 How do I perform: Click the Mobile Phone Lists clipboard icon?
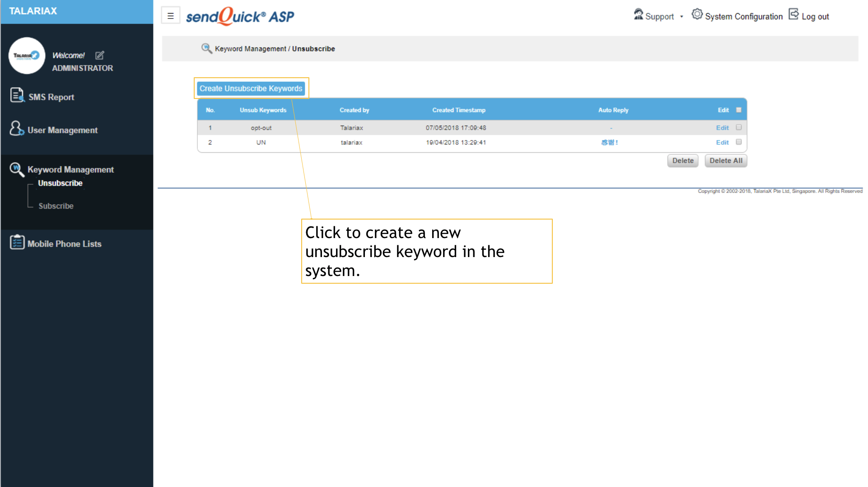(17, 242)
